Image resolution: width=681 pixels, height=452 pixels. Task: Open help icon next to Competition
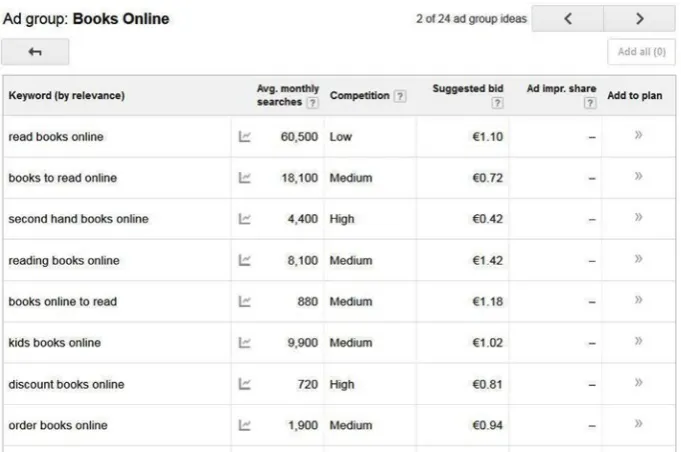point(400,96)
